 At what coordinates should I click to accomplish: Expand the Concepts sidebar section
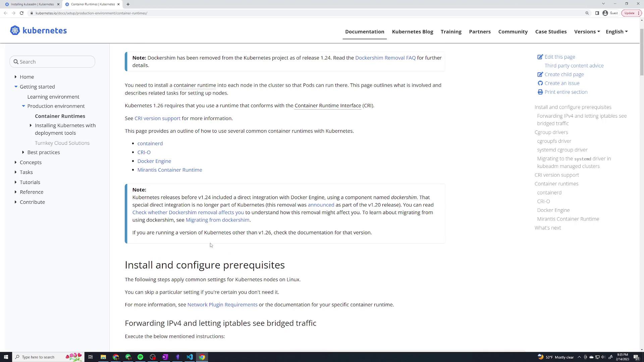16,162
